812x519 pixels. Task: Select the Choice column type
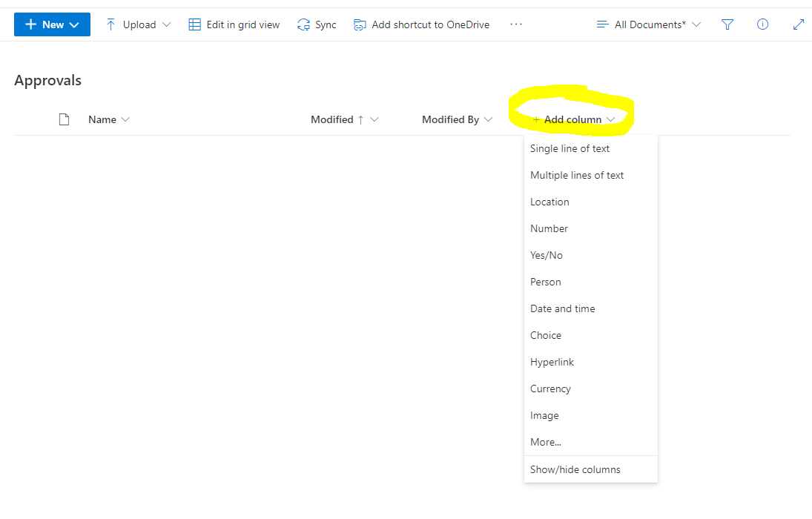click(x=546, y=335)
